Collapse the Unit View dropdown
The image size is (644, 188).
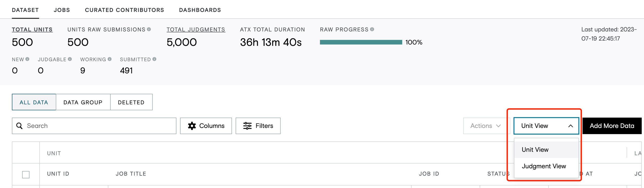pos(546,126)
